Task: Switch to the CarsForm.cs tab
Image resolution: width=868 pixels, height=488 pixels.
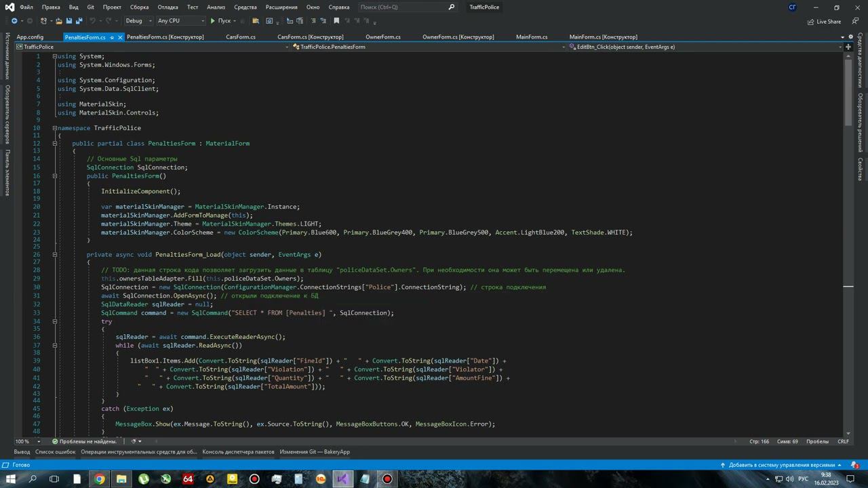Action: pos(241,37)
